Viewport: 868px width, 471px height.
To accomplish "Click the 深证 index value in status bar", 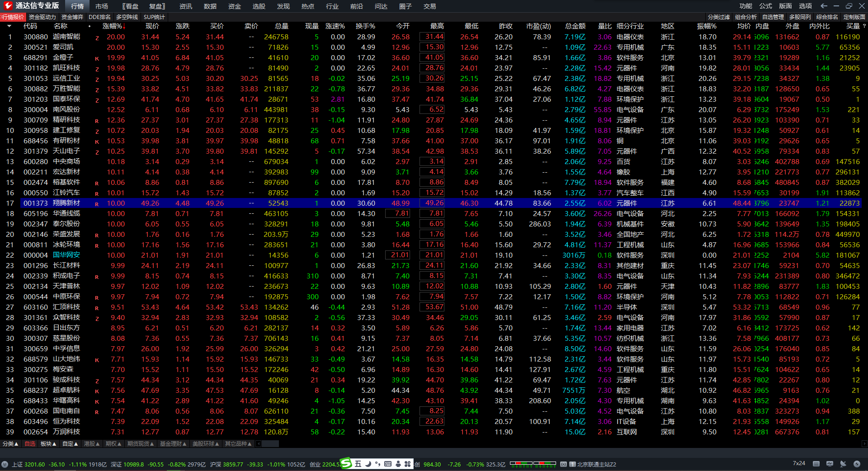I will (x=134, y=464).
